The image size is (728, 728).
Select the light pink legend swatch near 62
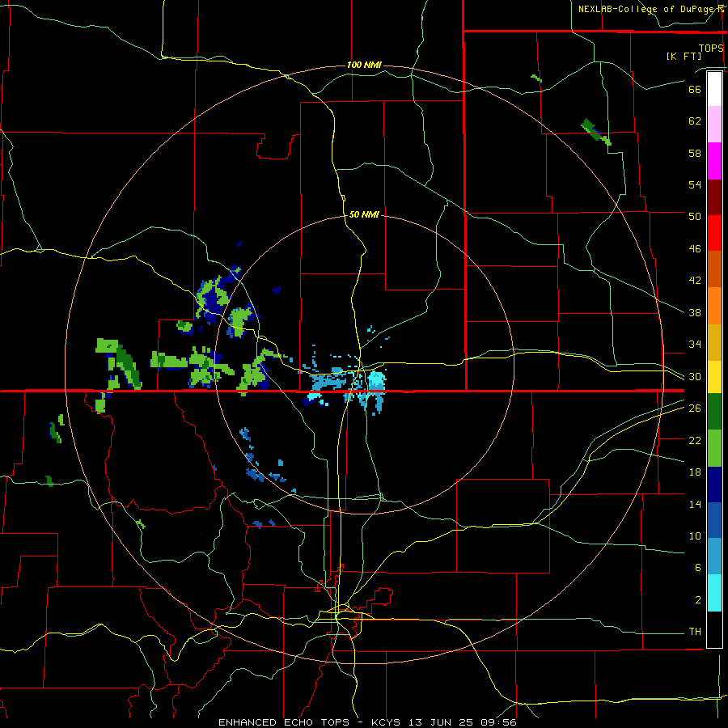point(714,124)
